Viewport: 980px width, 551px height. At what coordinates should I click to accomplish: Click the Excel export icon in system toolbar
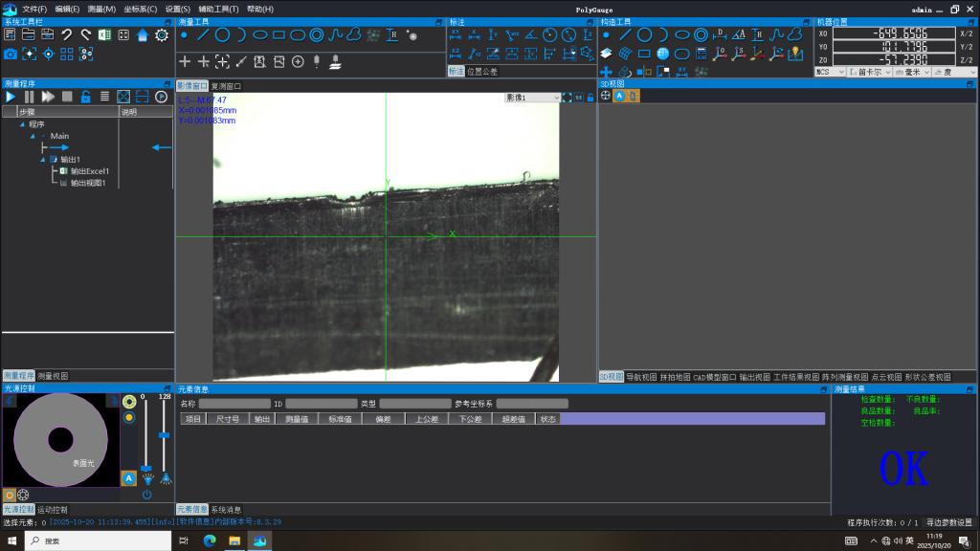tap(103, 35)
